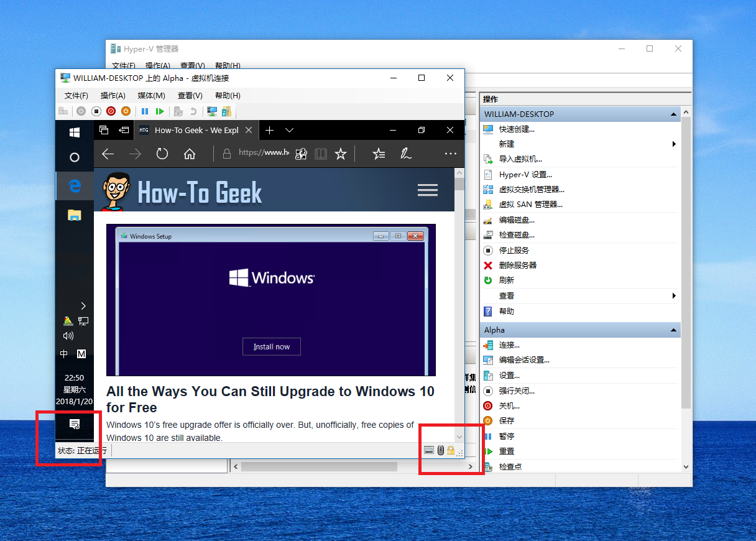Open the 查看(V) menu in VM connection window

point(190,96)
